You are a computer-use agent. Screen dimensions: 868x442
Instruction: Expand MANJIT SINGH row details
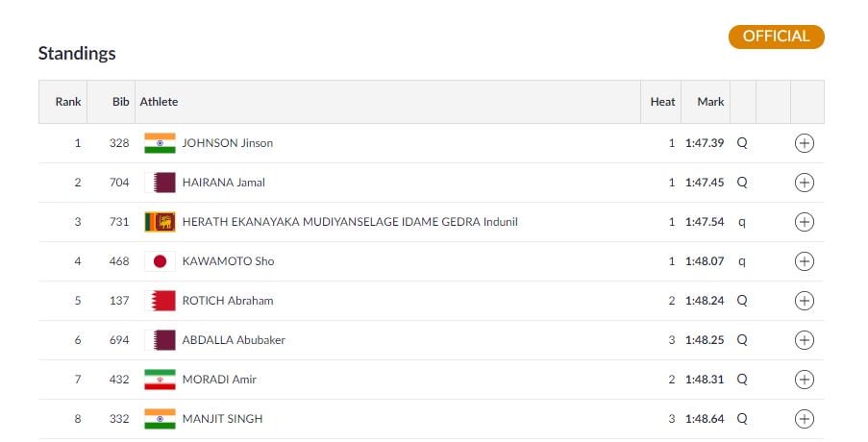click(805, 419)
